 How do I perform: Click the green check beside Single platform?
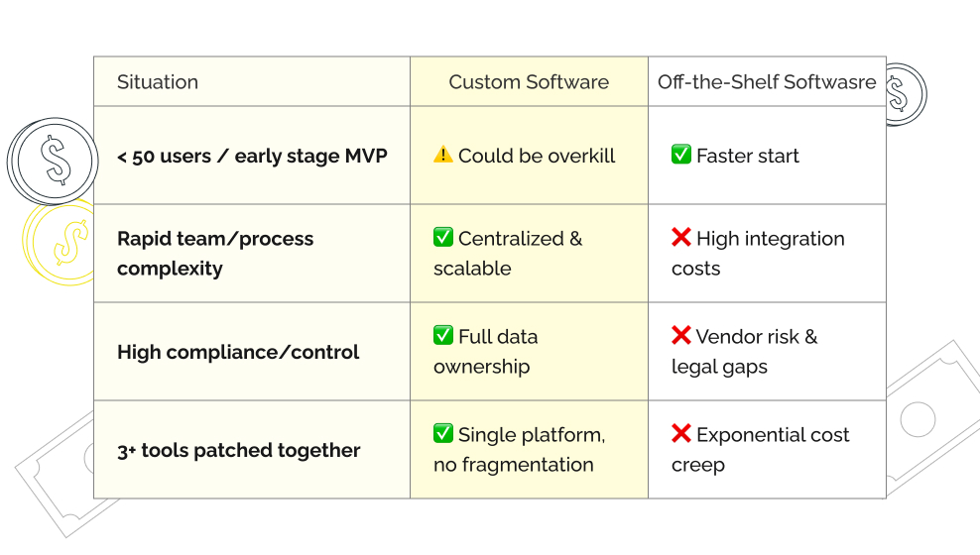point(443,434)
